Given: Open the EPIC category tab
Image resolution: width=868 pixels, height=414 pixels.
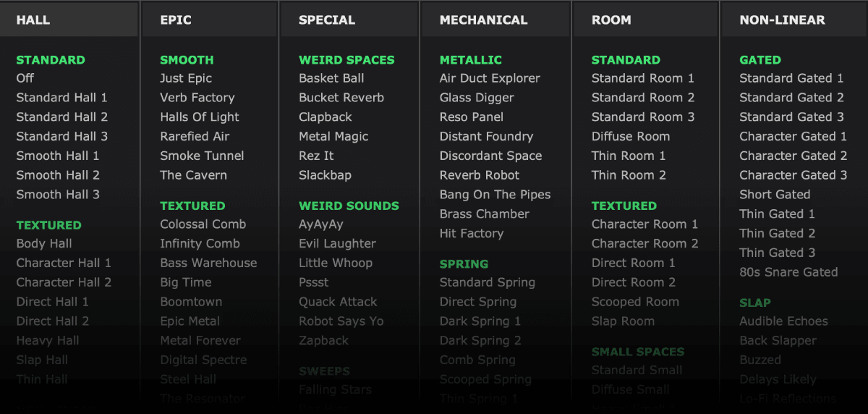Looking at the screenshot, I should point(176,20).
